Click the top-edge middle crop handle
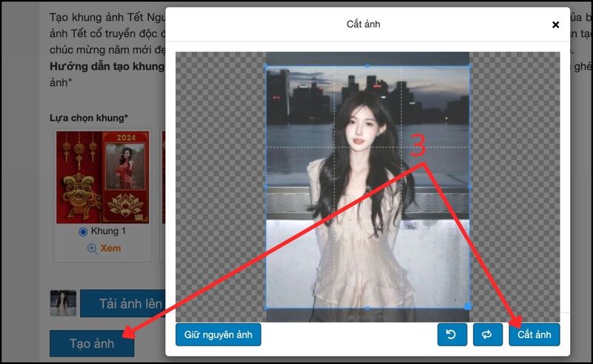The image size is (593, 364). tap(368, 66)
